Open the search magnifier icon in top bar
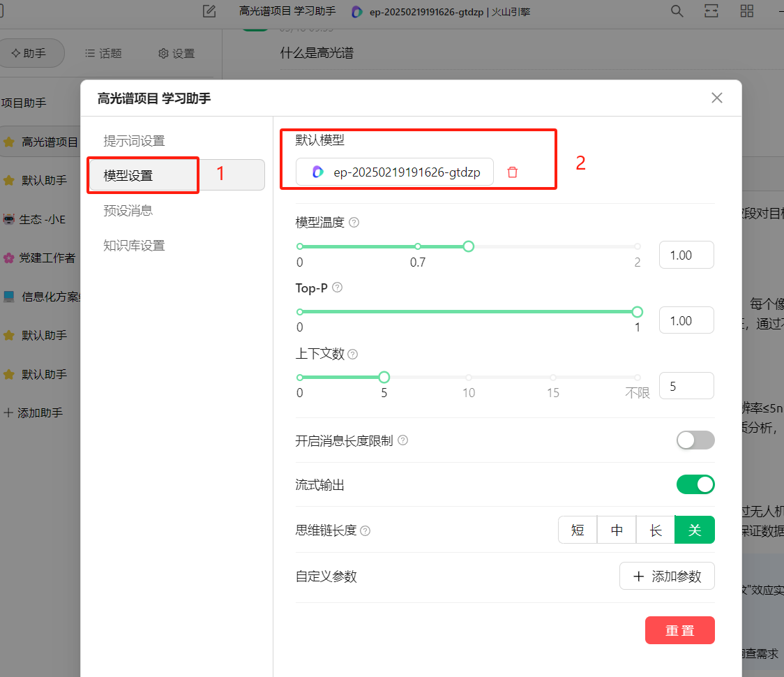Screen dimensions: 784x677 [x=677, y=10]
